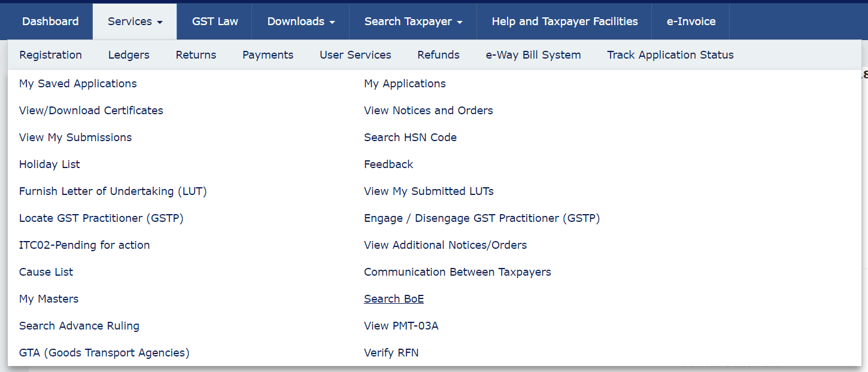The image size is (868, 372).
Task: Select the Refunds submenu tab
Action: (x=438, y=55)
